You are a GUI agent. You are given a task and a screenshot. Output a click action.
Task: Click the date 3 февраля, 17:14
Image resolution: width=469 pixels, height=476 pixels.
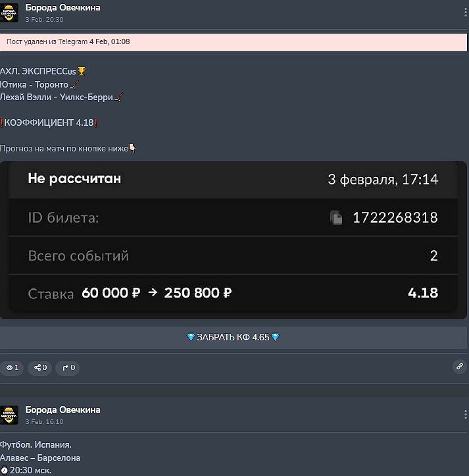tap(383, 180)
